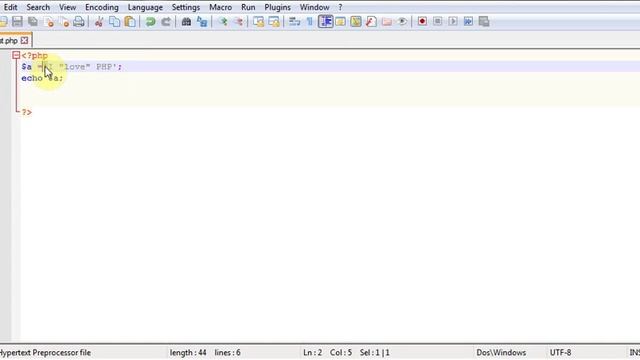Open the Window menu
The width and height of the screenshot is (640, 360).
coord(314,7)
